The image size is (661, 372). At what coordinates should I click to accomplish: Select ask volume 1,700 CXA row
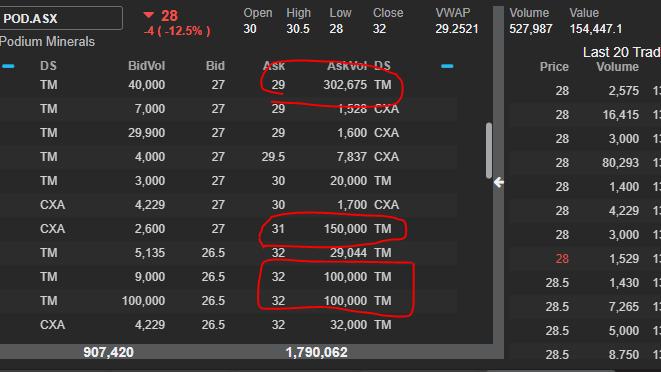[x=352, y=205]
